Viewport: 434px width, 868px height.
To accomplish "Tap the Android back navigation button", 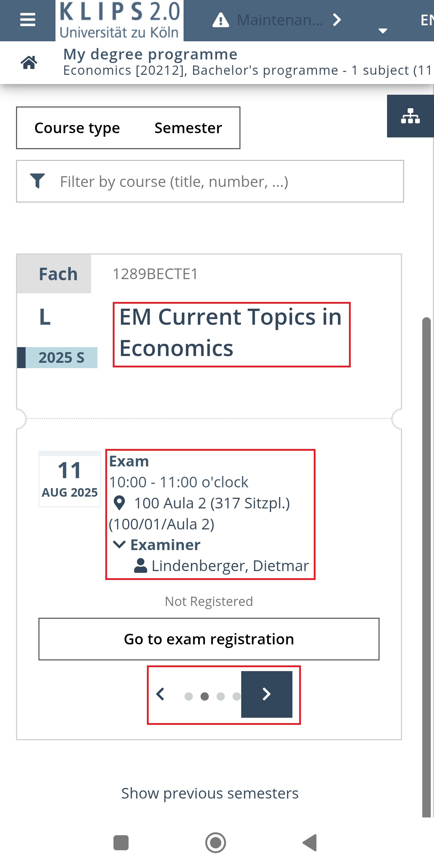I will pyautogui.click(x=309, y=843).
